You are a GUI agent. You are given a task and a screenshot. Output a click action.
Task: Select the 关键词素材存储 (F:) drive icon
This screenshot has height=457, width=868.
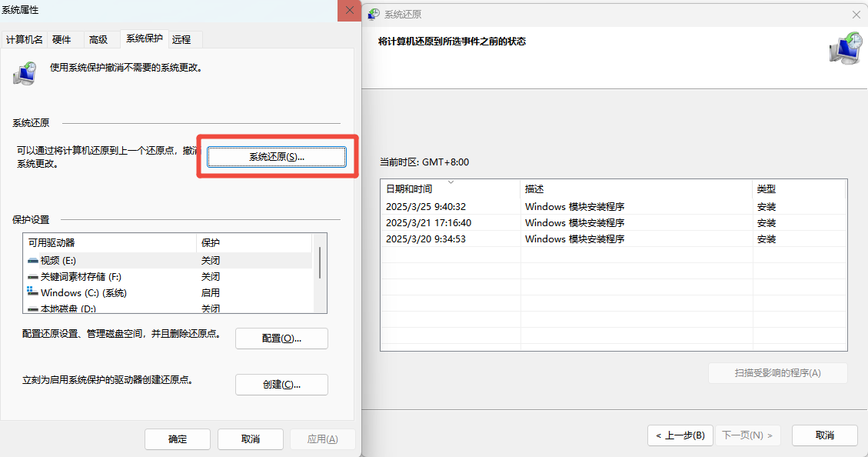coord(33,277)
